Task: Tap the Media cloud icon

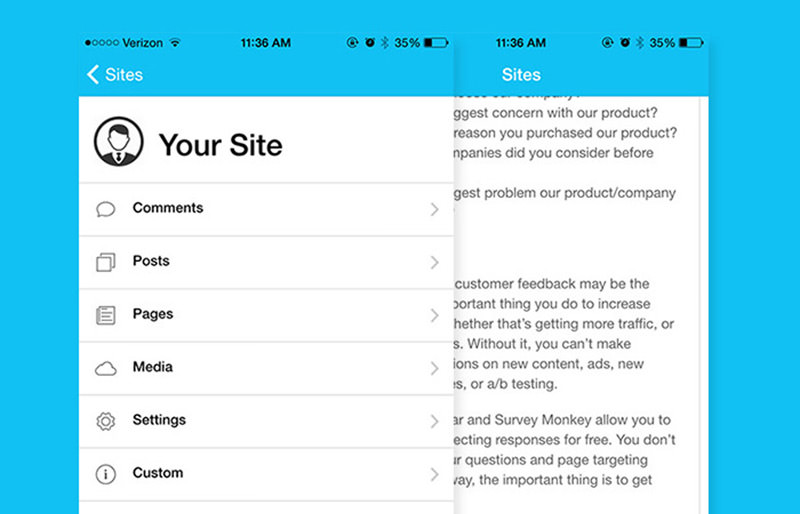Action: (106, 369)
